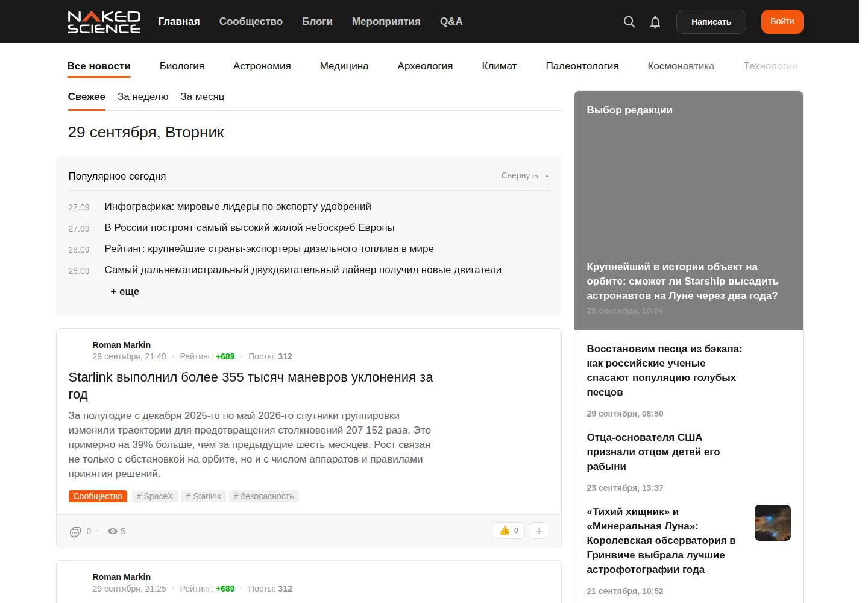Open the Starship editor's choice article

coord(682,281)
